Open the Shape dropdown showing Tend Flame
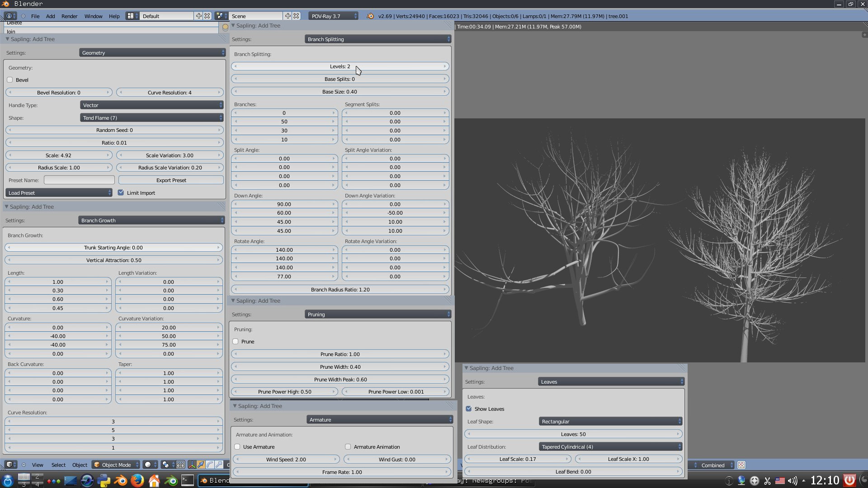The image size is (868, 488). pos(152,118)
